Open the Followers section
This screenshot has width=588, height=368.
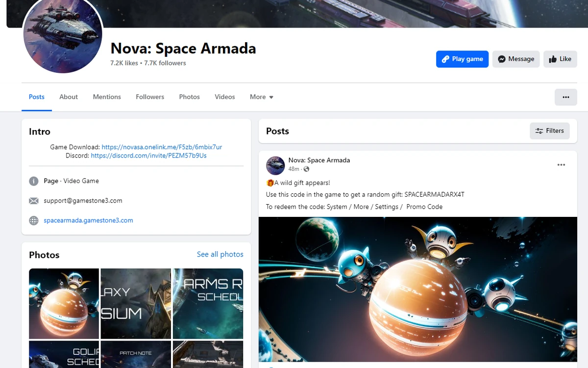pos(150,97)
